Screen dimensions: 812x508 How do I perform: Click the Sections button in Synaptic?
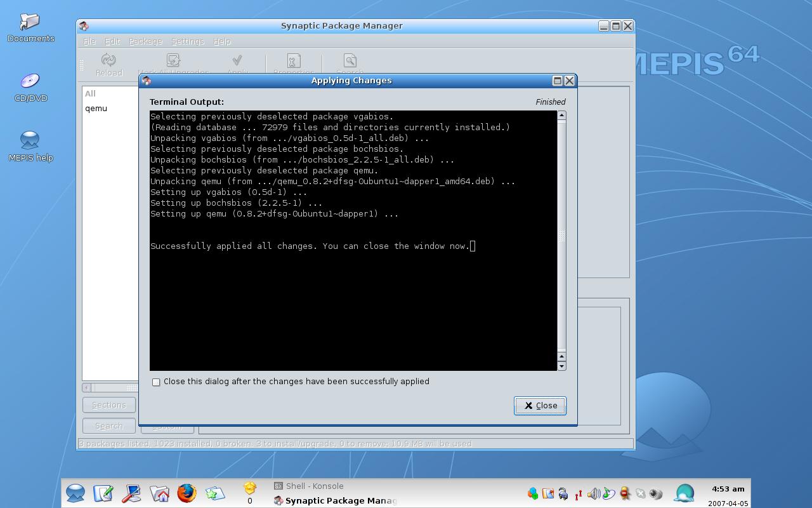pos(109,405)
